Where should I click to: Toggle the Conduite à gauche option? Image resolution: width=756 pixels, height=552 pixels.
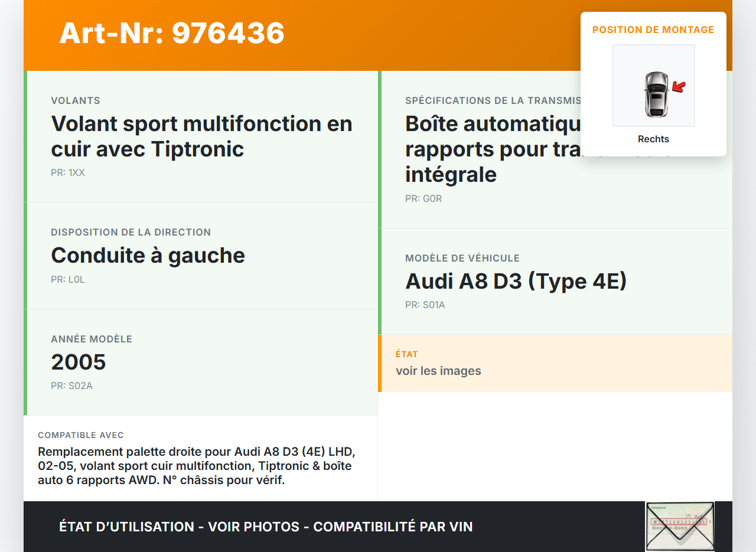click(148, 255)
